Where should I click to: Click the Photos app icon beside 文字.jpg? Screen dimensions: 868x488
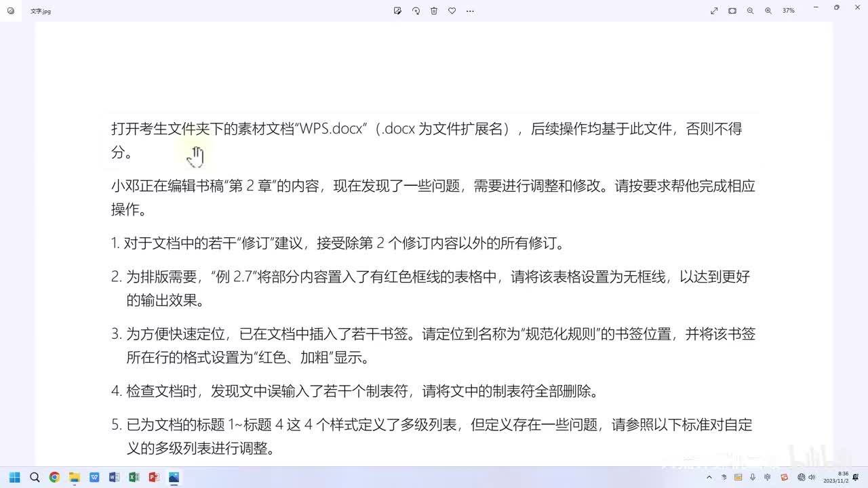11,11
